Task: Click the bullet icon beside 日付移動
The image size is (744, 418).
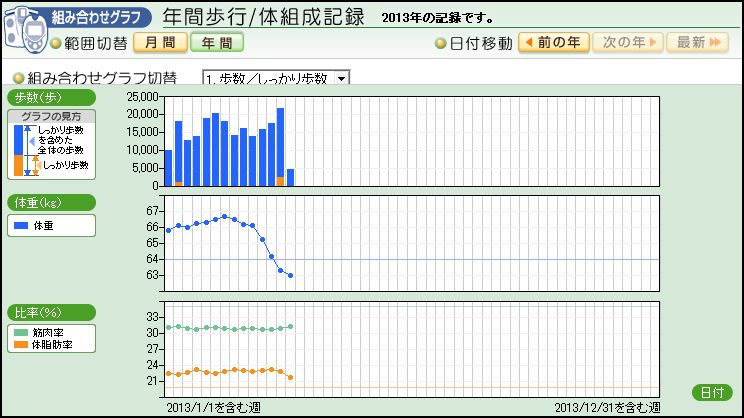Action: coord(441,44)
